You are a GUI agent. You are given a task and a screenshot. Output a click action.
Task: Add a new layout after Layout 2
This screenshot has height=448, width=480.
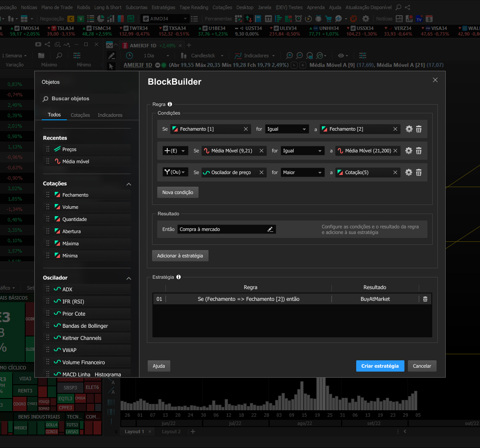coord(193,432)
